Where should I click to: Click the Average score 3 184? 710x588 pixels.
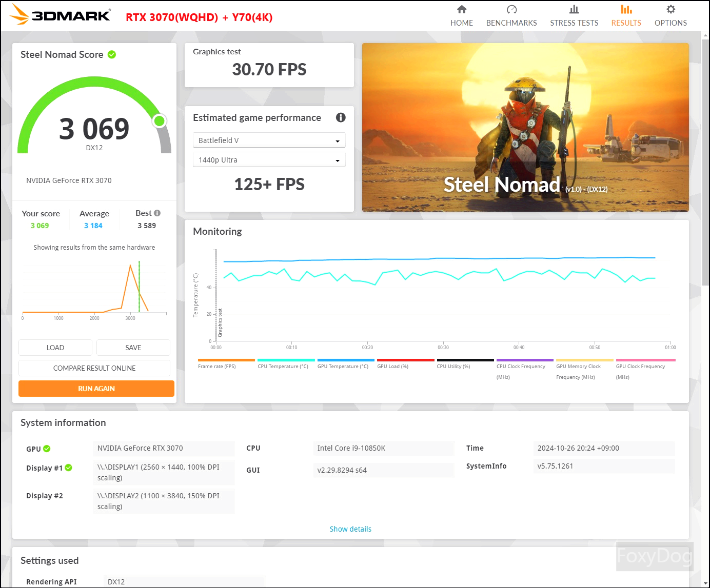point(93,226)
